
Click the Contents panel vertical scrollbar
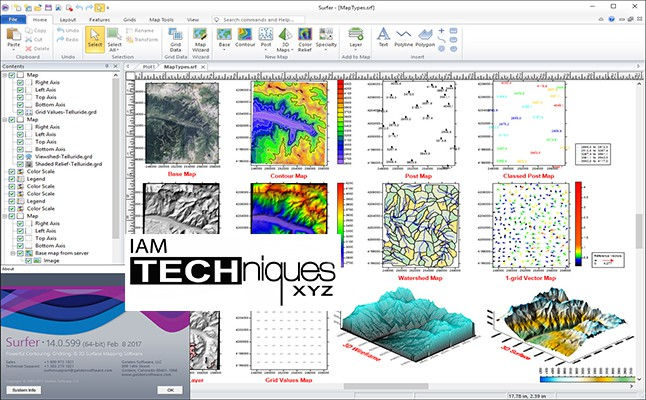[x=116, y=157]
